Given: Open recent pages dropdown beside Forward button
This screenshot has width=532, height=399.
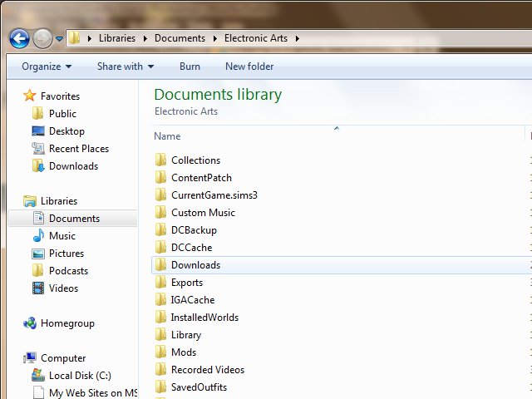Looking at the screenshot, I should click(x=60, y=39).
